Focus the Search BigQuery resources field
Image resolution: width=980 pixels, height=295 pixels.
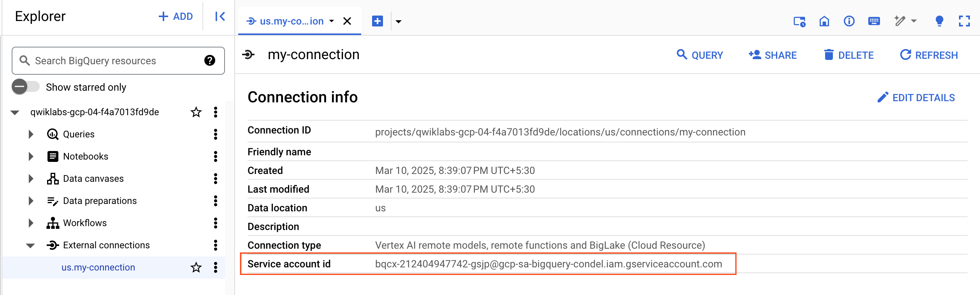tap(118, 61)
